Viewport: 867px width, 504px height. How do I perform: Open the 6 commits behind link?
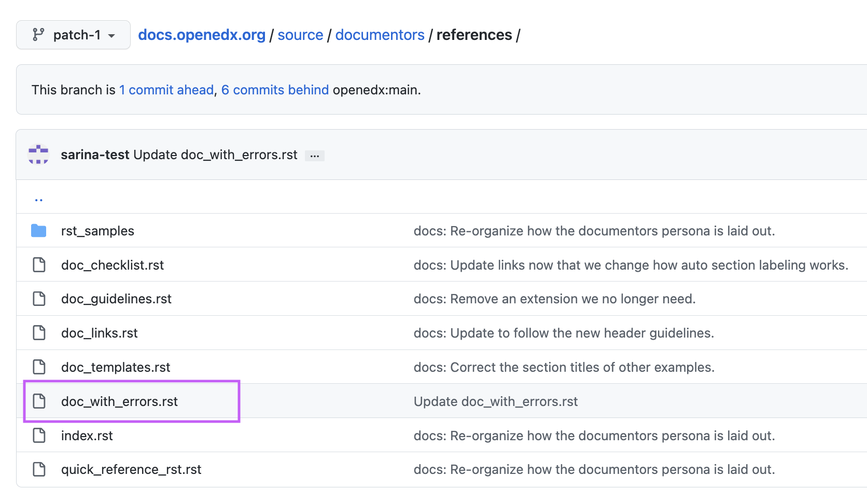pyautogui.click(x=275, y=90)
